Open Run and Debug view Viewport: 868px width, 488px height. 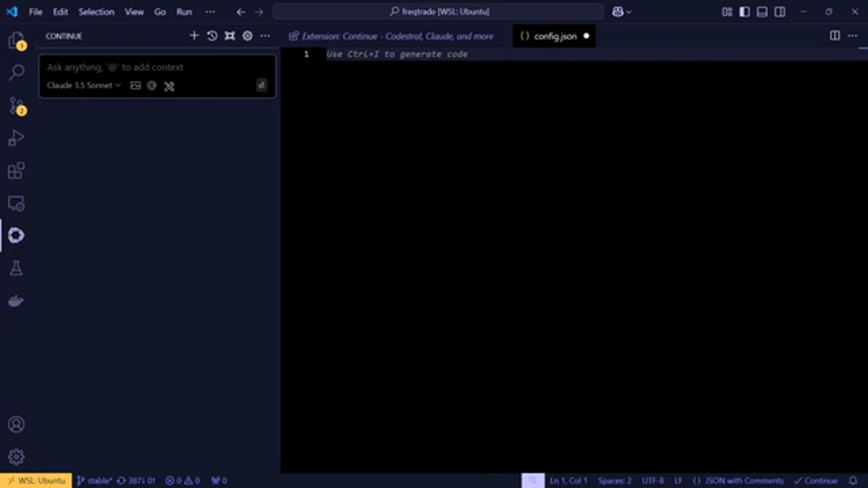click(16, 138)
